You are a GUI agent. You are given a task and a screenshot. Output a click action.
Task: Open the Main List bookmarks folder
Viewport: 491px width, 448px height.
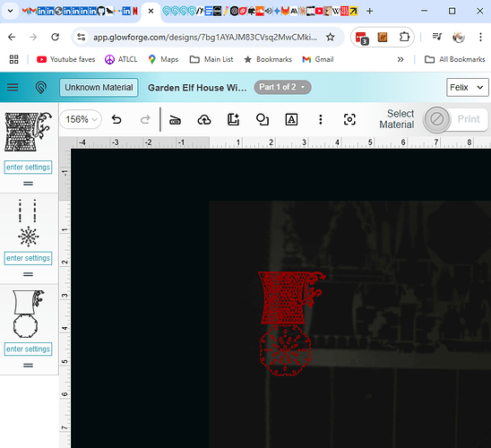tap(211, 59)
